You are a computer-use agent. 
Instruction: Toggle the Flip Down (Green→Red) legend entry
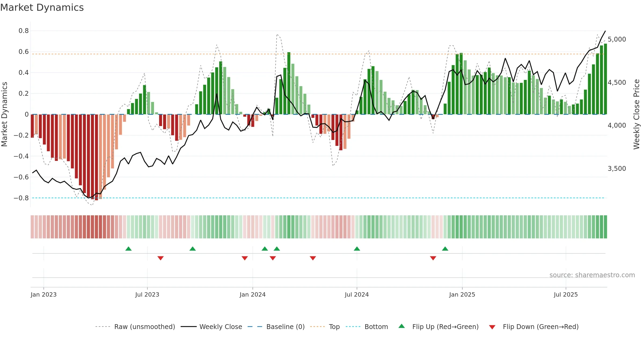[x=534, y=327]
